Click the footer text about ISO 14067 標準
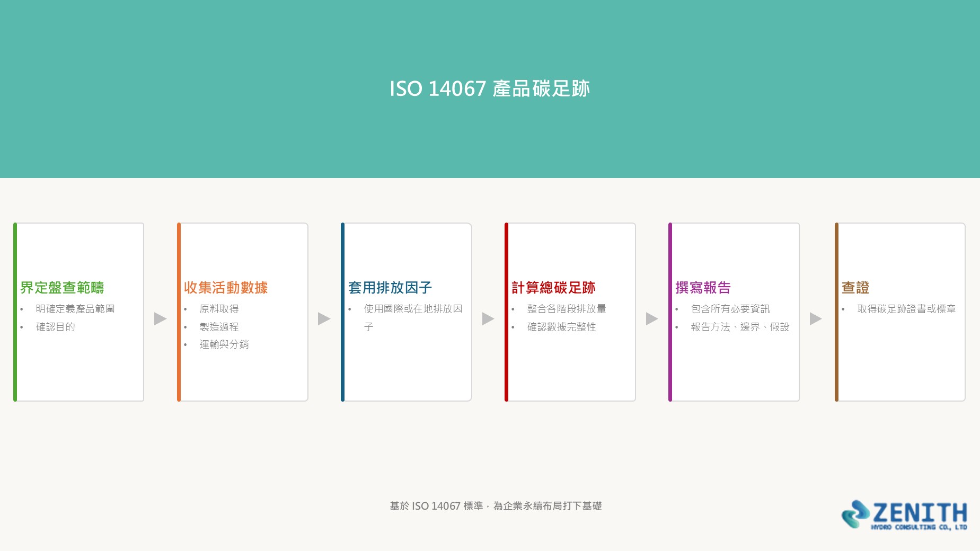 [496, 506]
